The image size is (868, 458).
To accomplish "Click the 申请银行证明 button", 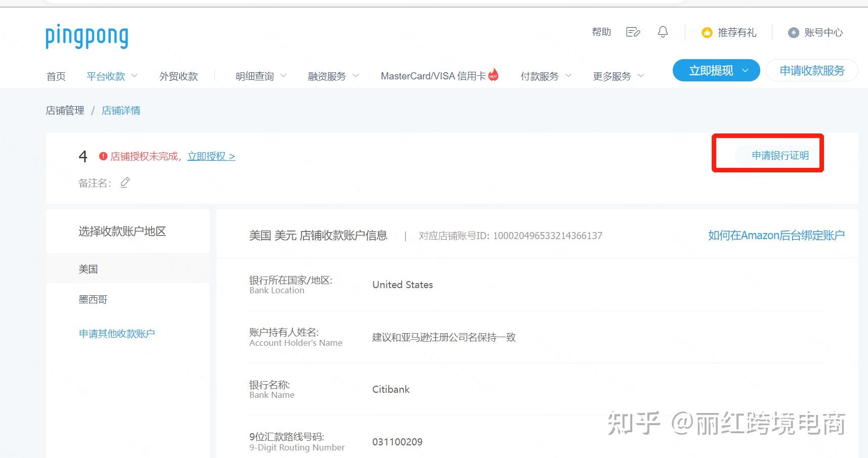I will pos(780,155).
